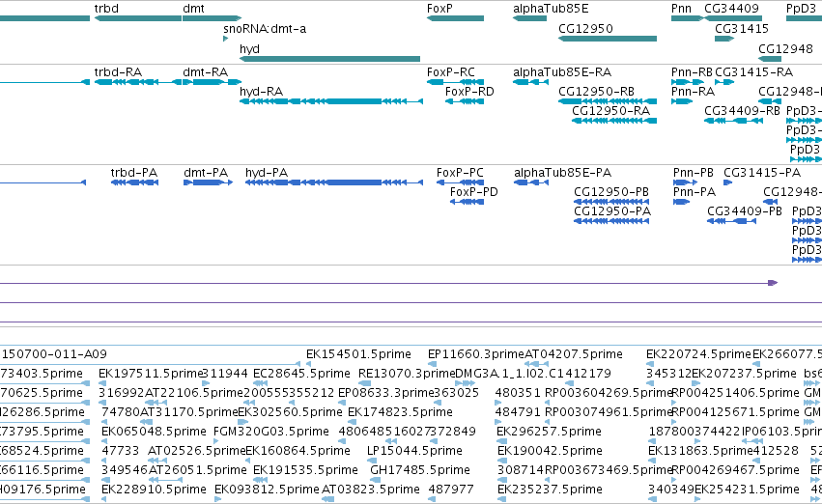The height and width of the screenshot is (504, 822).
Task: Click the 'AT03823.5prime' EST label
Action: click(371, 490)
